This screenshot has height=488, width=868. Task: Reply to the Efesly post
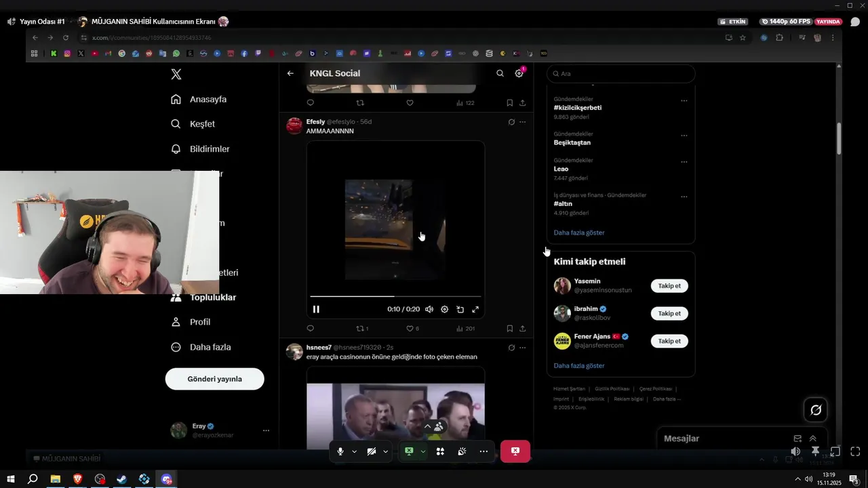pos(311,329)
